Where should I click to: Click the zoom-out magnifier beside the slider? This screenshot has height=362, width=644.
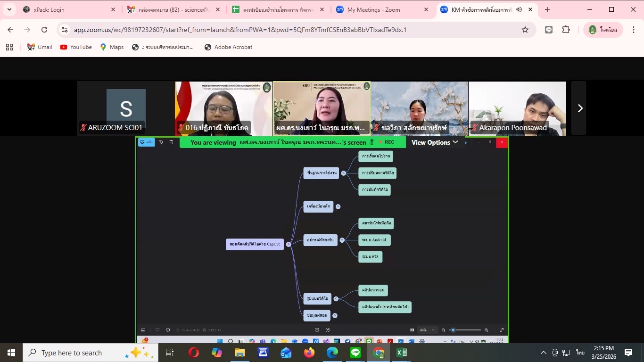(x=443, y=330)
